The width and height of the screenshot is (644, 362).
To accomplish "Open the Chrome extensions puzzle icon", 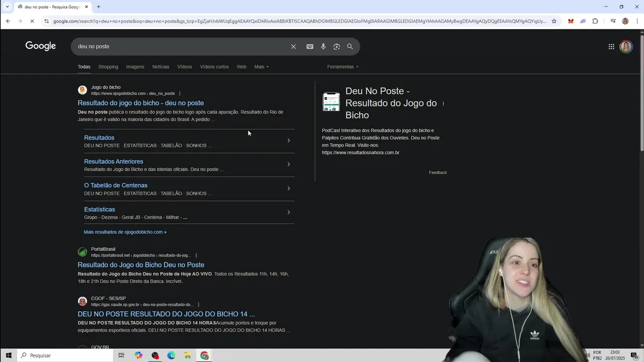I will click(595, 21).
